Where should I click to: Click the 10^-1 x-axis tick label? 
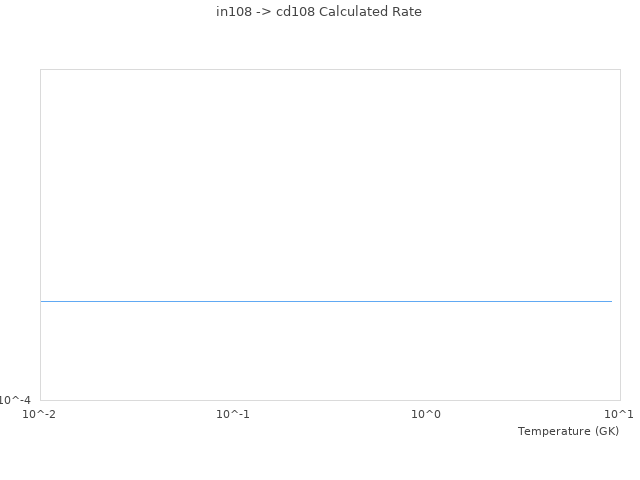[x=233, y=414]
